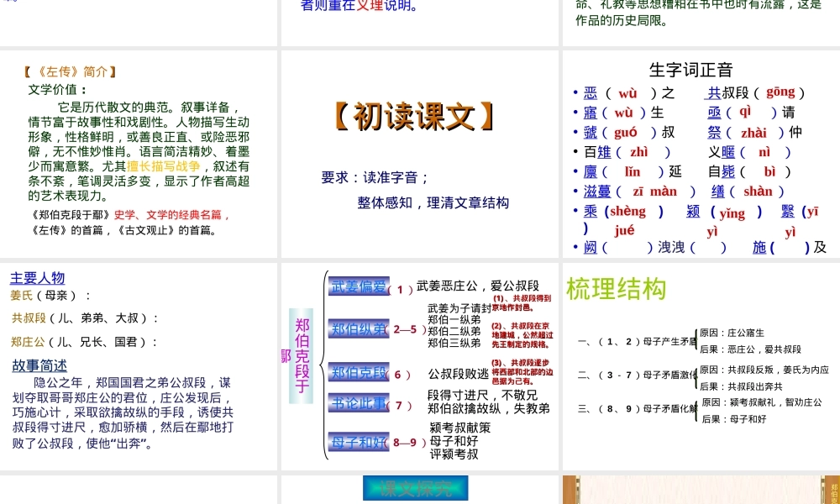Click underlined 寤 before (wù)生
840x504 pixels.
coord(591,113)
